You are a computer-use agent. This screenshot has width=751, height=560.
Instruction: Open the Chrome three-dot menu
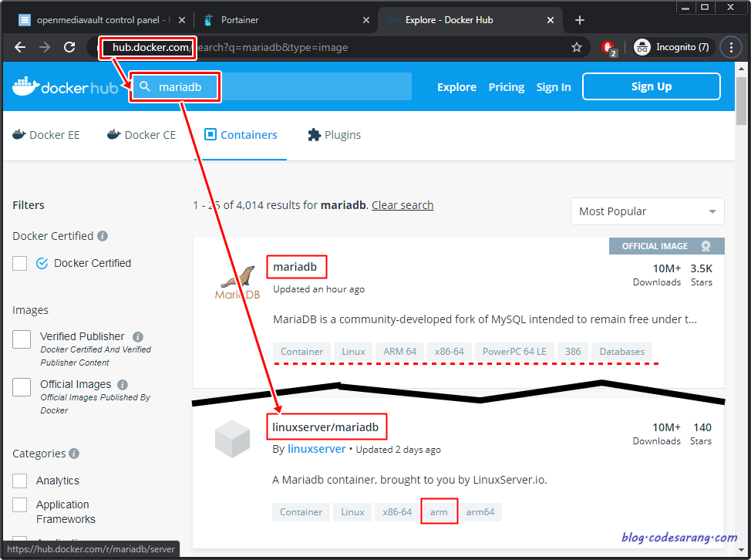[x=731, y=47]
